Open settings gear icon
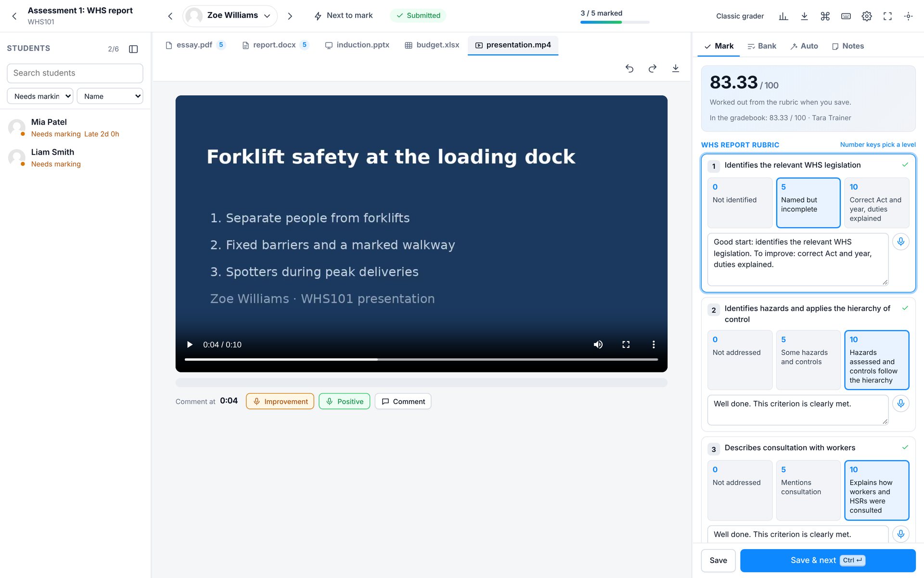The height and width of the screenshot is (578, 924). [867, 16]
